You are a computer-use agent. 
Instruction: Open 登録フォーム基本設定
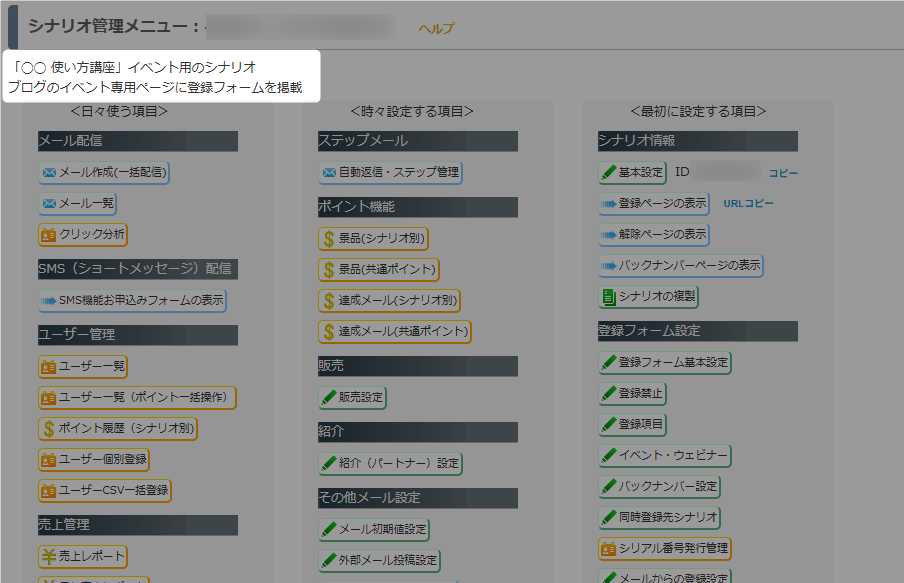point(664,362)
